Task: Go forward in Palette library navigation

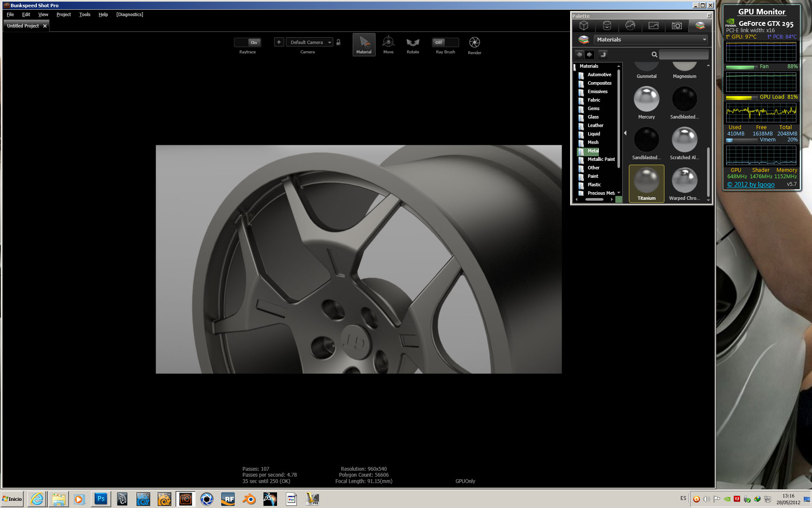Action: (590, 54)
